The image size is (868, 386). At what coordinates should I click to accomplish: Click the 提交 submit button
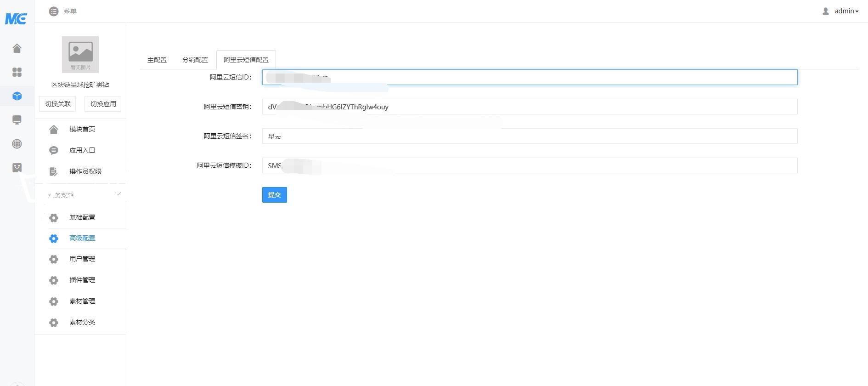pos(275,195)
